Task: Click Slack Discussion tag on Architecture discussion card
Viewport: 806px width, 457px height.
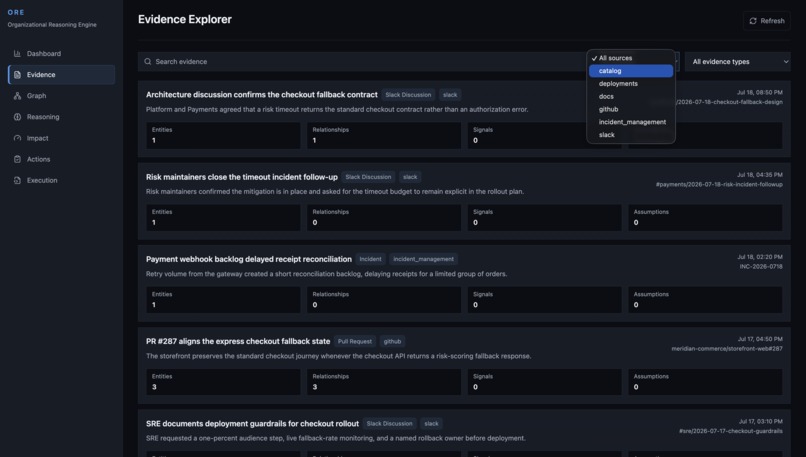Action: pos(408,95)
